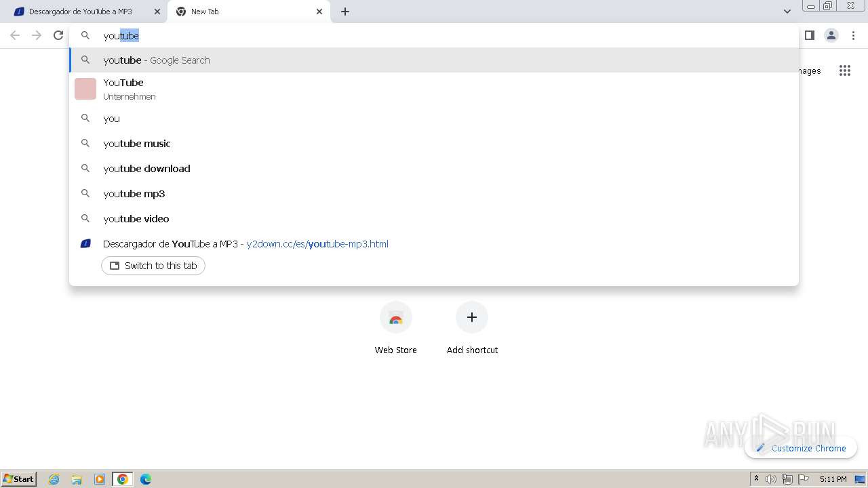Screen dimensions: 868x488
Task: Open y2down.cc youtube-mp3 suggestion
Action: click(x=434, y=244)
